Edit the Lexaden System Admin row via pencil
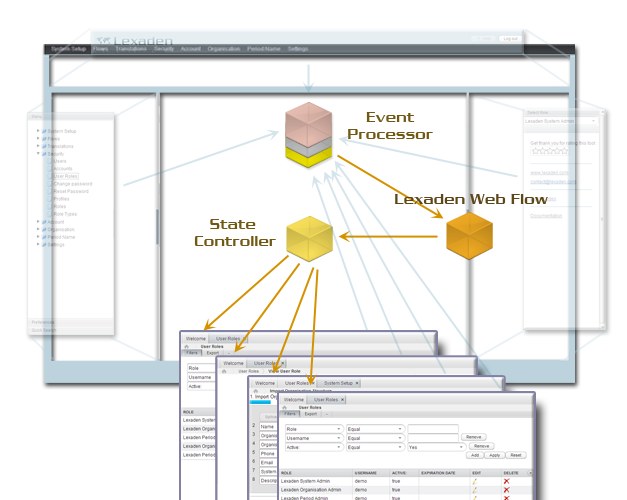Viewport: 627px width, 500px height. 475,481
